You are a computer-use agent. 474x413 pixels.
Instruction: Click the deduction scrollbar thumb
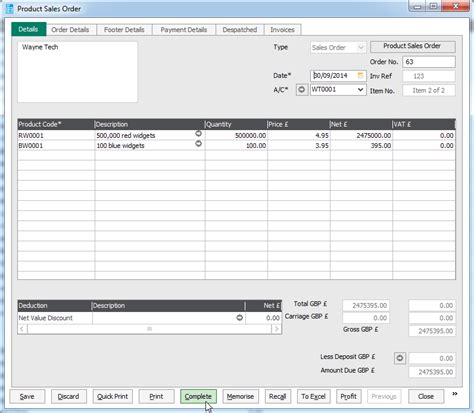tap(150, 329)
